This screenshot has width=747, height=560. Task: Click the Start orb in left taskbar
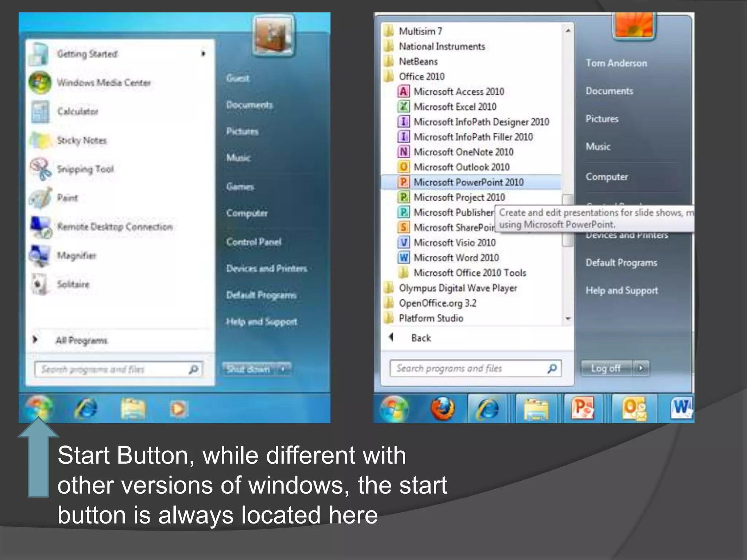coord(38,408)
